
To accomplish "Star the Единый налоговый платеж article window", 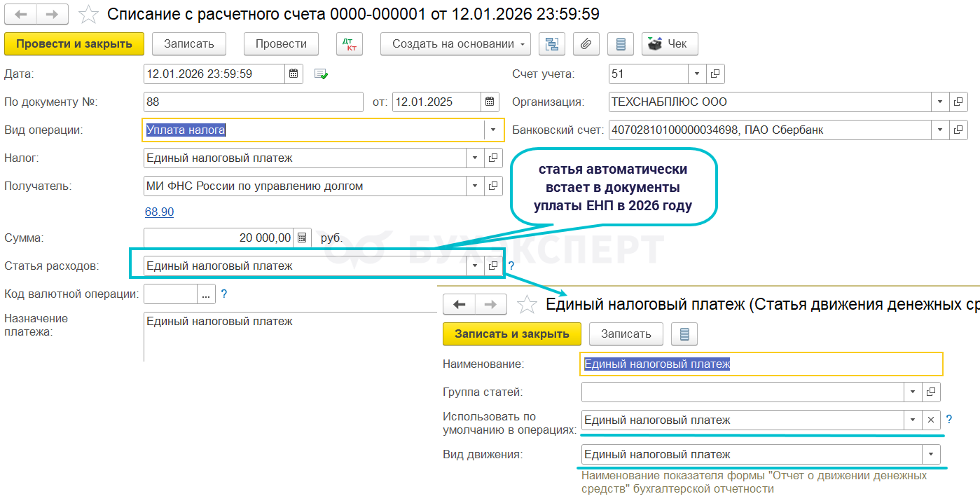I will pos(526,304).
